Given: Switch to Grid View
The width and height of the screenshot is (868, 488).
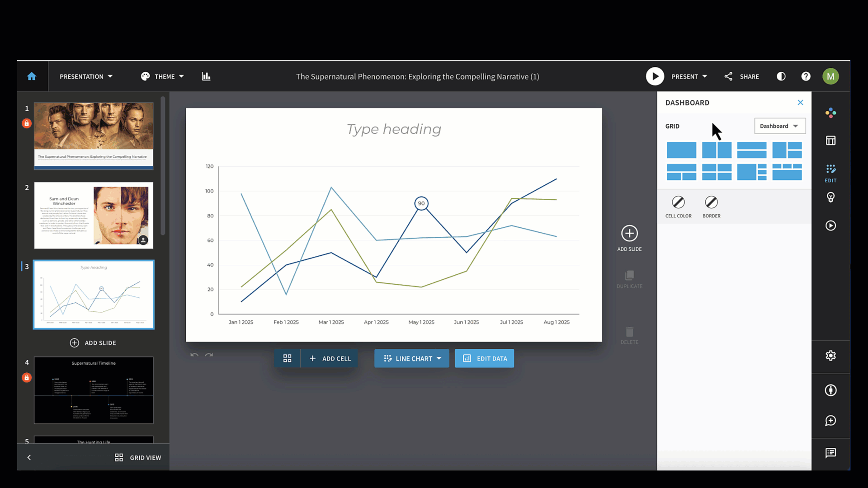Looking at the screenshot, I should [138, 458].
